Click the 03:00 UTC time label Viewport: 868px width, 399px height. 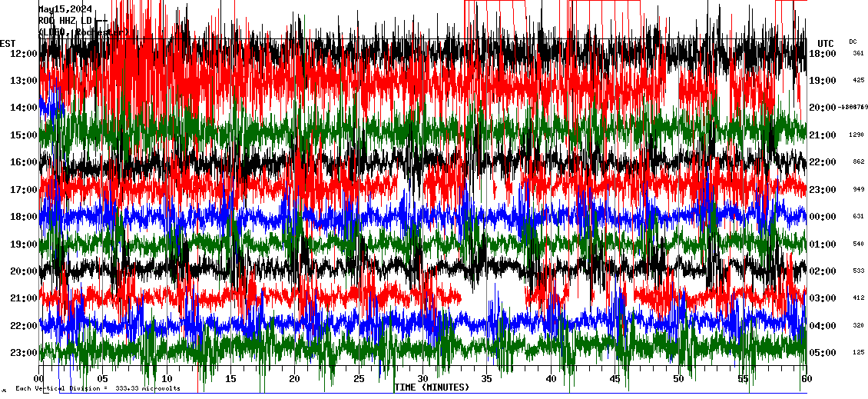pos(823,298)
